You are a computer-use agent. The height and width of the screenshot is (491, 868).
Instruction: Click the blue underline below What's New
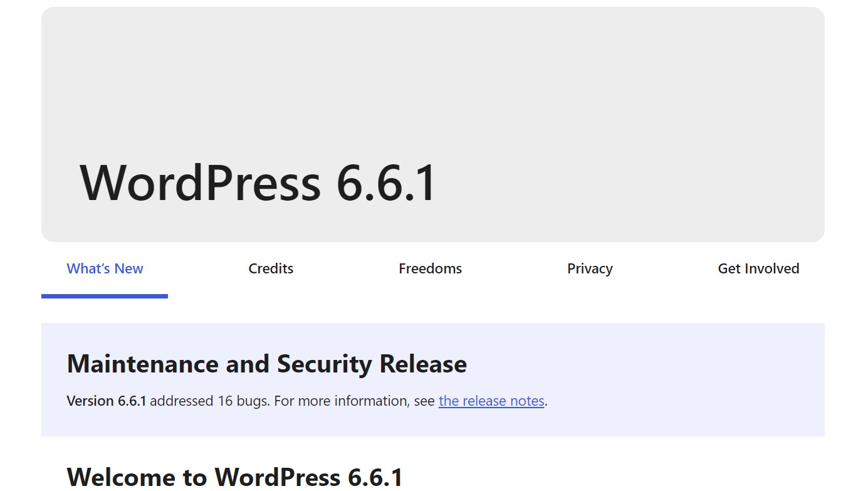[105, 296]
